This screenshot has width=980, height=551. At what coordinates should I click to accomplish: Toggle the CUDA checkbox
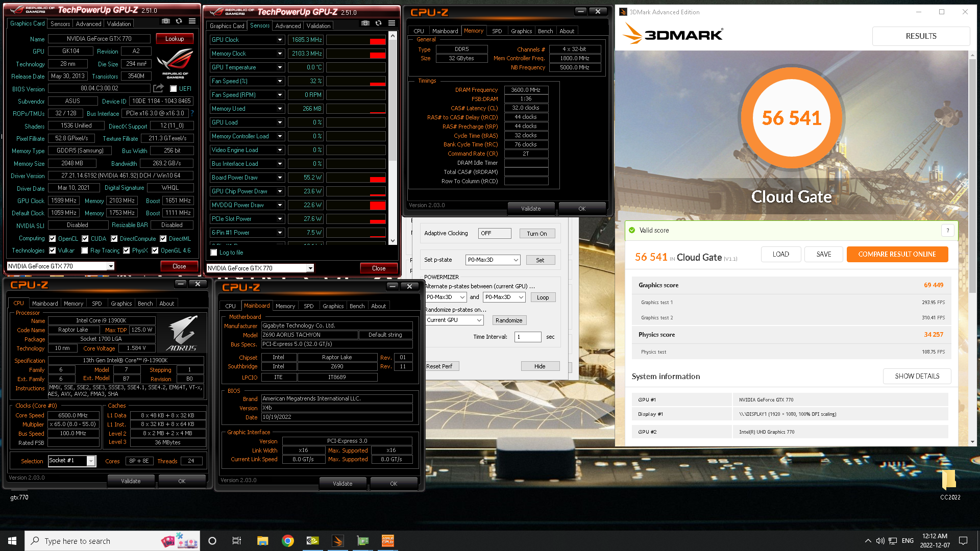85,239
